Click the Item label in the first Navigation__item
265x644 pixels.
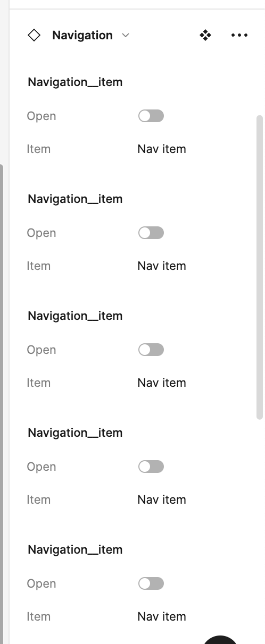coord(39,149)
